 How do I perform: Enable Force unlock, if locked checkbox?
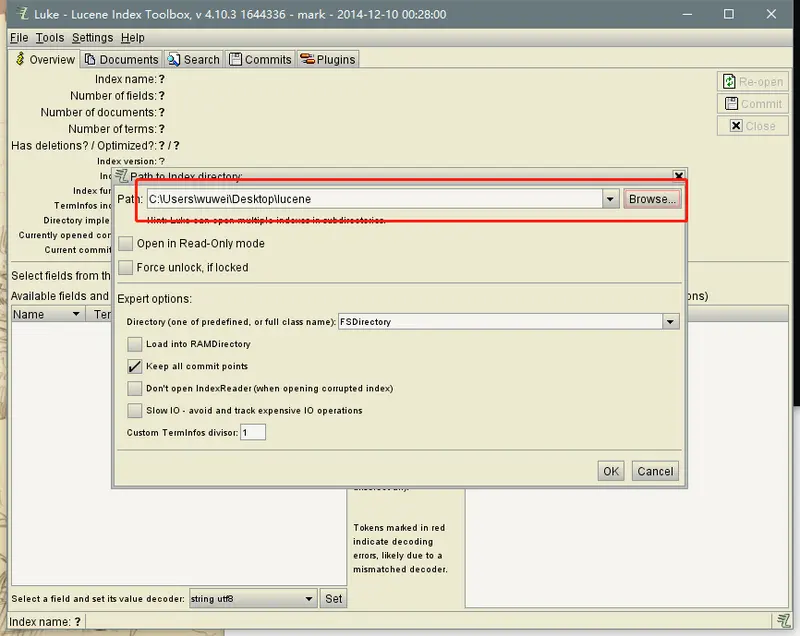[126, 267]
